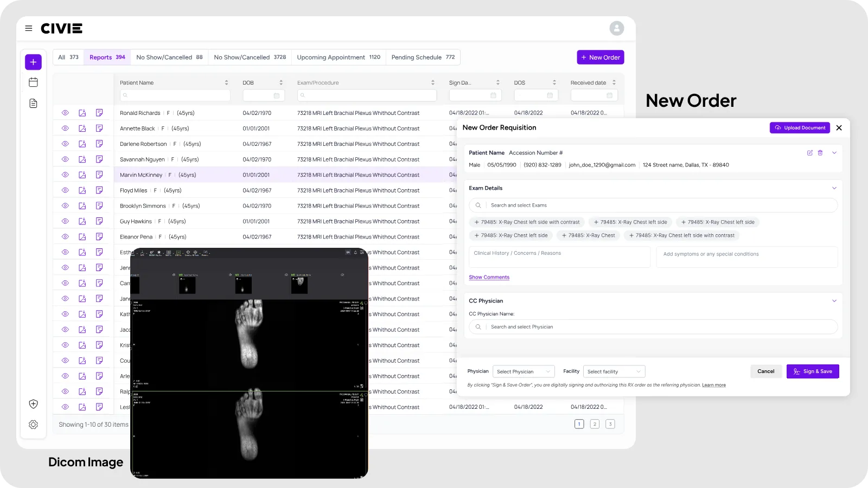Image resolution: width=868 pixels, height=488 pixels.
Task: Open the Select facility dropdown
Action: 614,371
